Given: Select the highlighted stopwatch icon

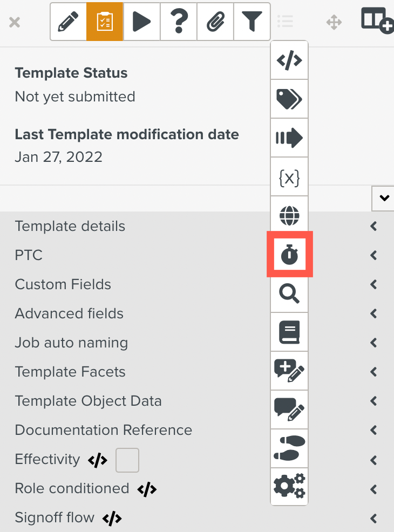Looking at the screenshot, I should 289,255.
